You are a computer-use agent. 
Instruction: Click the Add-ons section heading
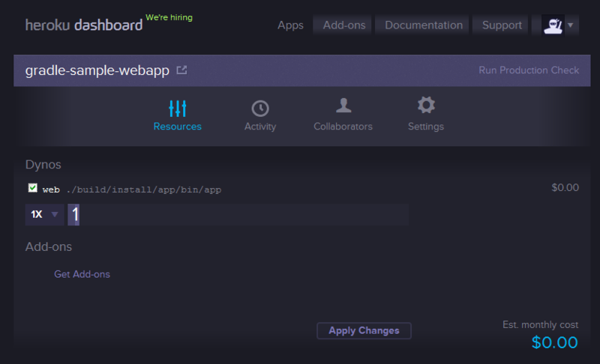click(49, 246)
